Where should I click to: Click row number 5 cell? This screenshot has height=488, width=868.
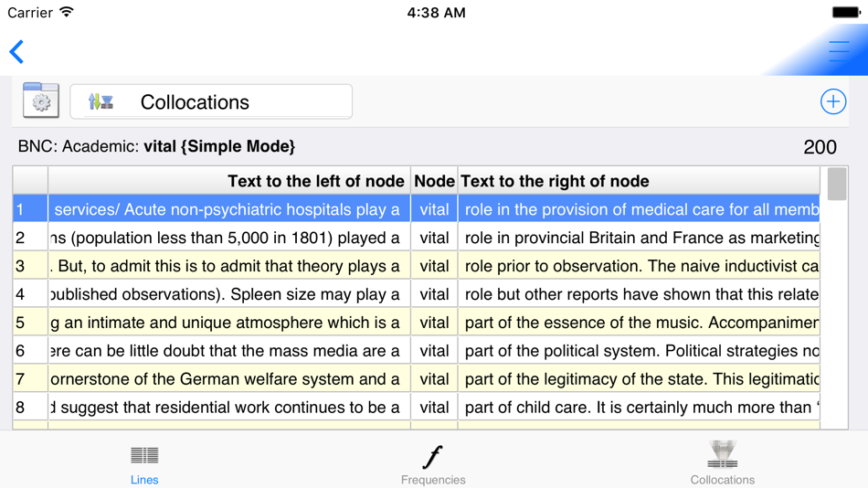pos(30,323)
